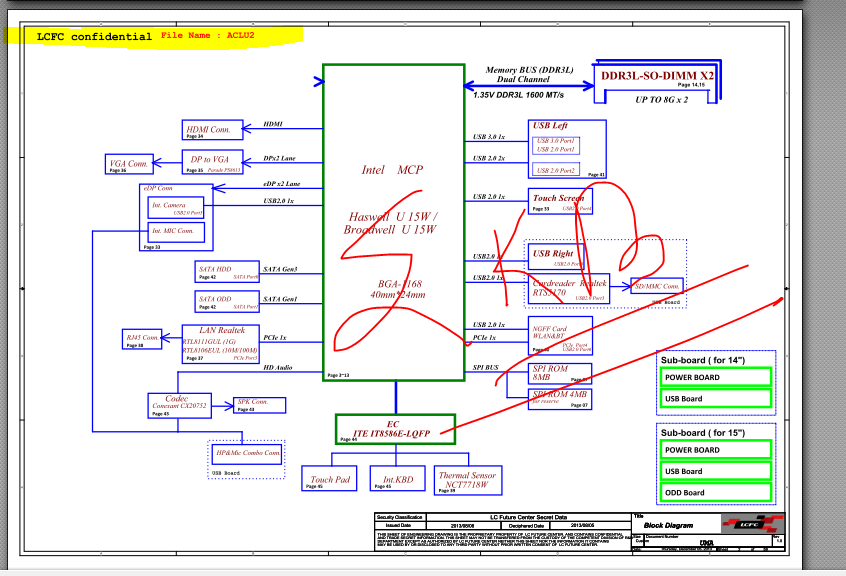Click the Codec Conexant CX20752 block
846x576 pixels.
tap(180, 405)
